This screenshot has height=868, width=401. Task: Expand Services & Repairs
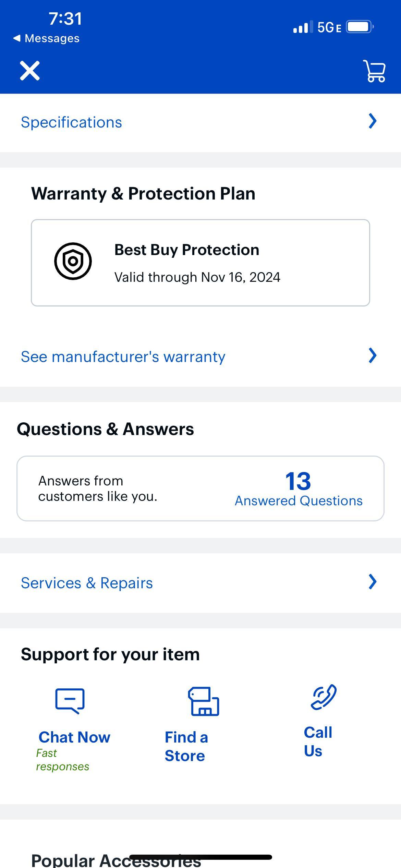pyautogui.click(x=87, y=582)
